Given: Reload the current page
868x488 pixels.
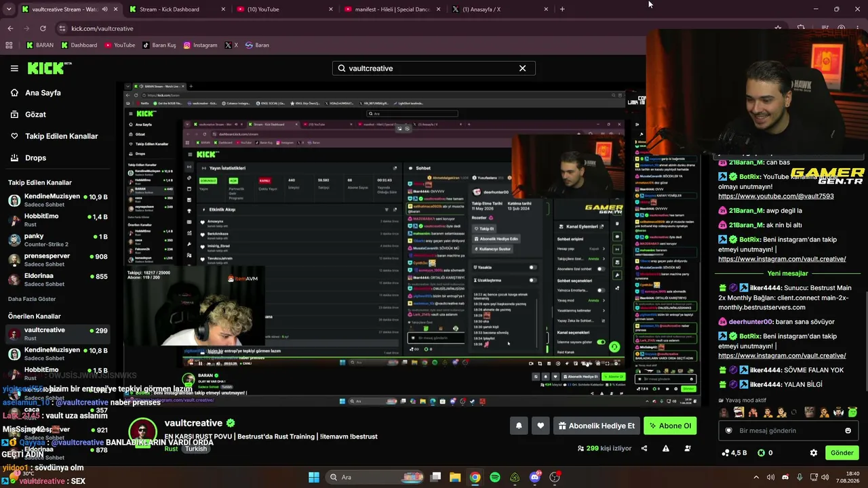Looking at the screenshot, I should [43, 28].
